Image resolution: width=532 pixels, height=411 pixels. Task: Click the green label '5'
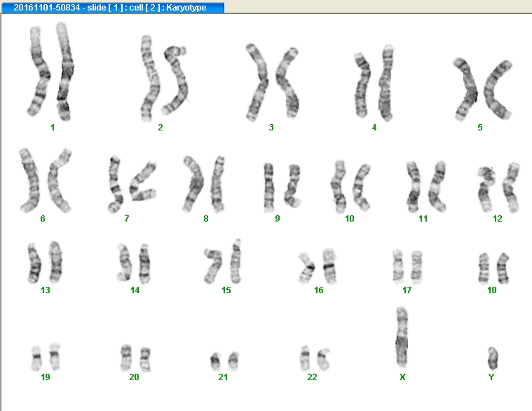(479, 127)
